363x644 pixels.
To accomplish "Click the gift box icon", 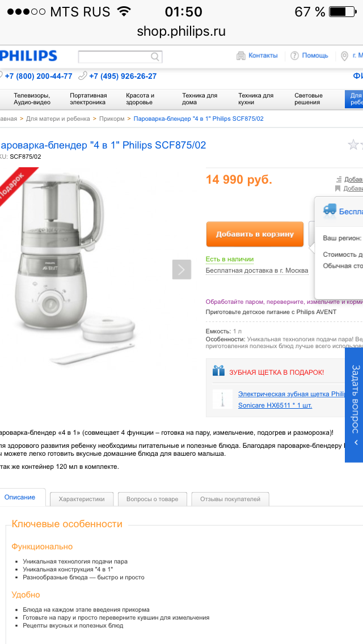I will point(219,370).
